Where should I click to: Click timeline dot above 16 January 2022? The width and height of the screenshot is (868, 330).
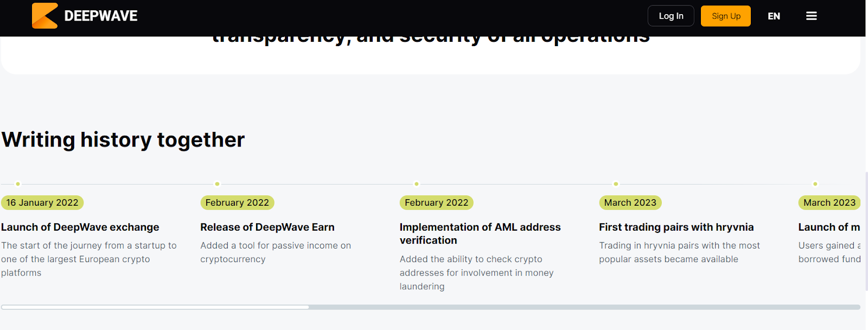[18, 184]
